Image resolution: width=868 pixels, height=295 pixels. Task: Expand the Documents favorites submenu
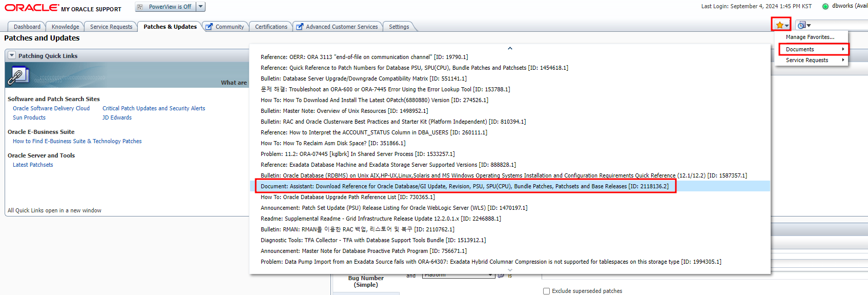814,49
